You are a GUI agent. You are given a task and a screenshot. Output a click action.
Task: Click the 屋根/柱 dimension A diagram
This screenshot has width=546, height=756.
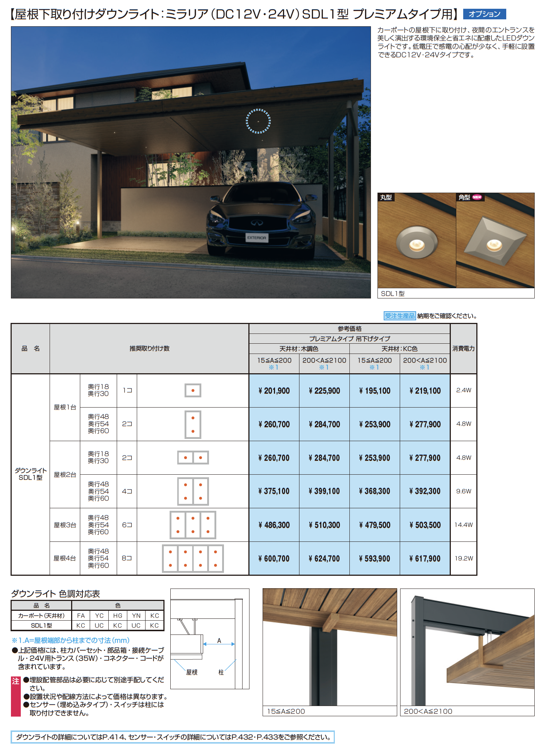coord(210,639)
